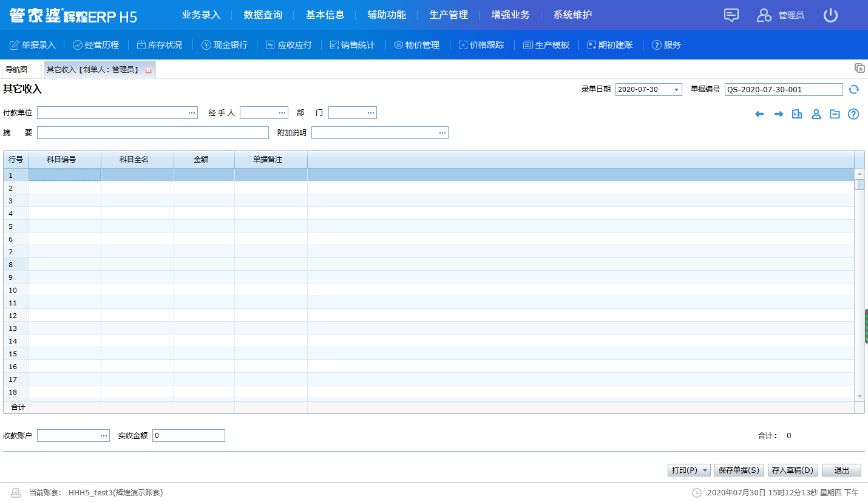Open 部门 selector ellipsis
The width and height of the screenshot is (868, 502).
(x=371, y=113)
